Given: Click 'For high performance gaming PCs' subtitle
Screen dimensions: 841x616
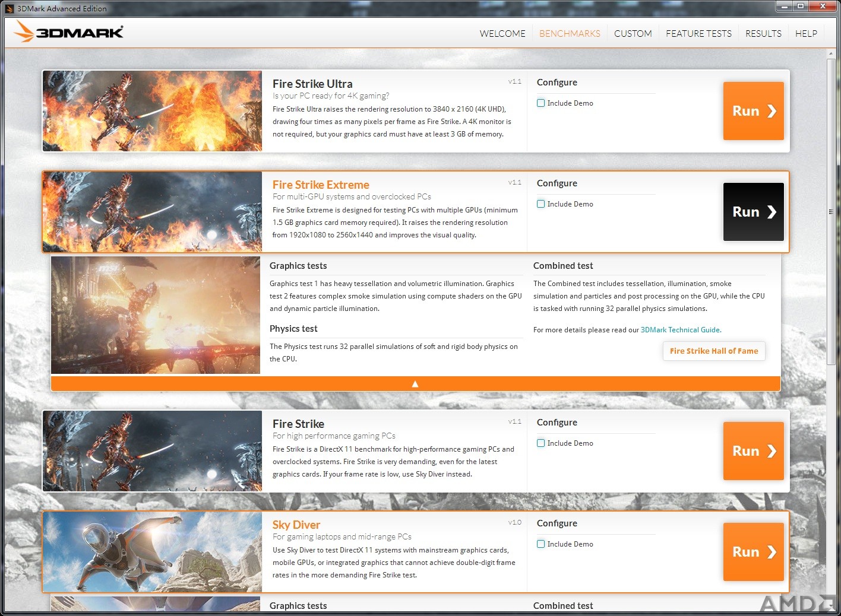Looking at the screenshot, I should (334, 436).
